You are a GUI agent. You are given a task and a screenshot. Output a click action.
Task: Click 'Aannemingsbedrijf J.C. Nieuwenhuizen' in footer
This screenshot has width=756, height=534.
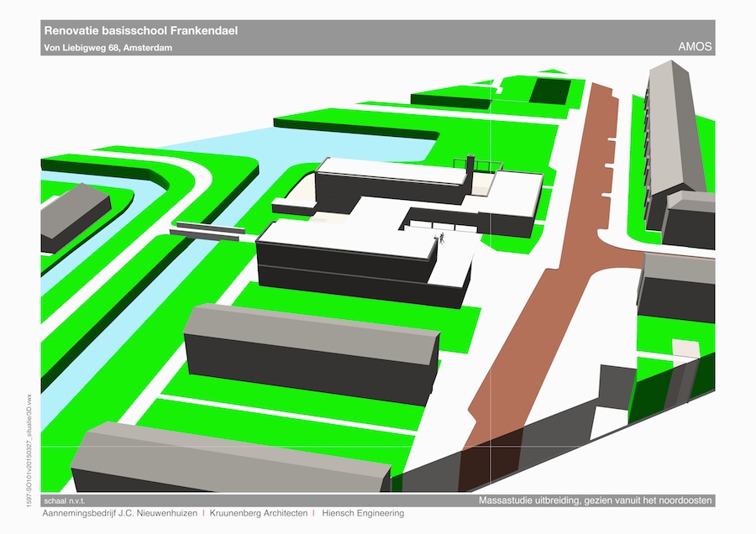[118, 513]
